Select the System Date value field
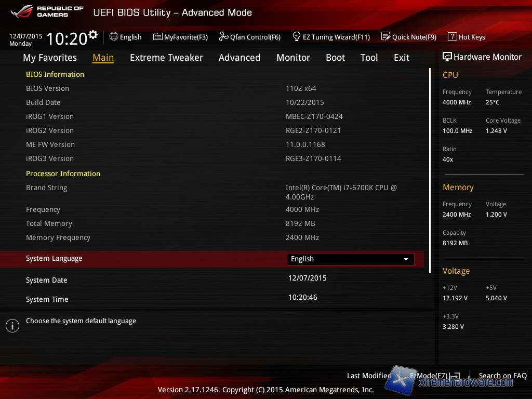 pos(308,278)
